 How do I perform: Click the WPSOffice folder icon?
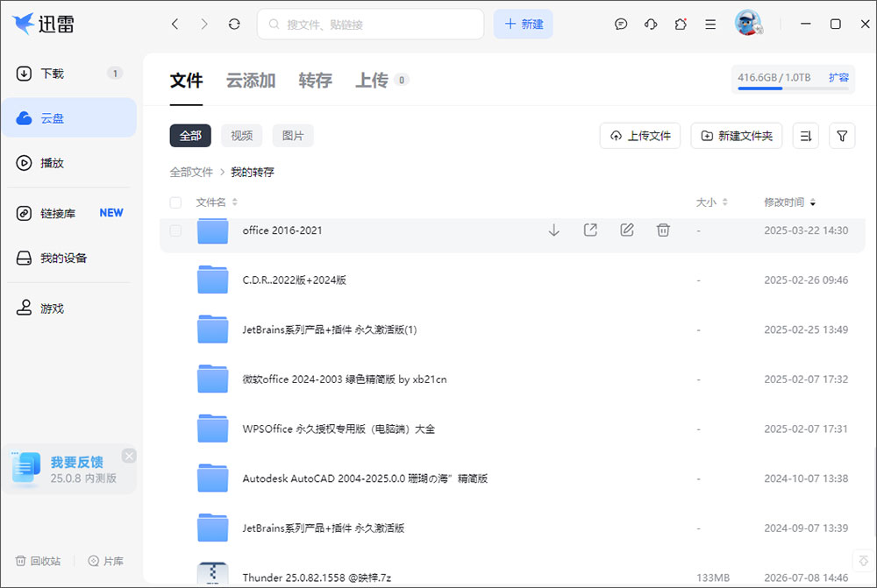click(212, 429)
